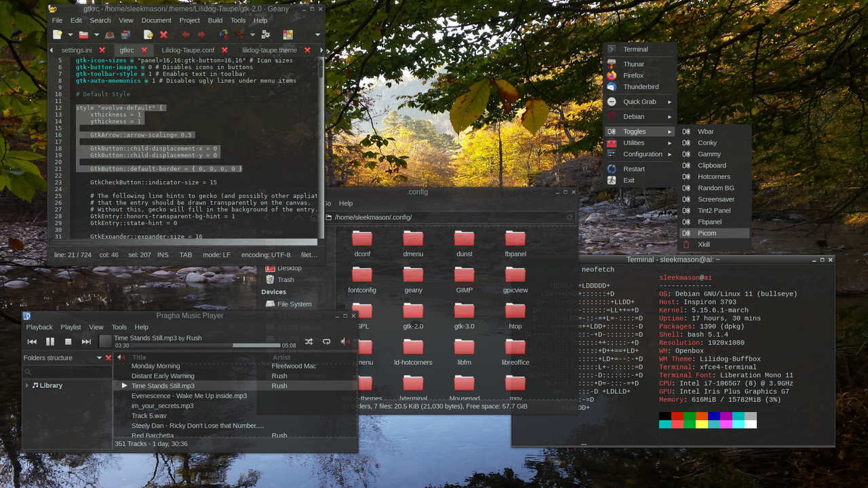Pause playback in Pragha Music Player

click(50, 342)
